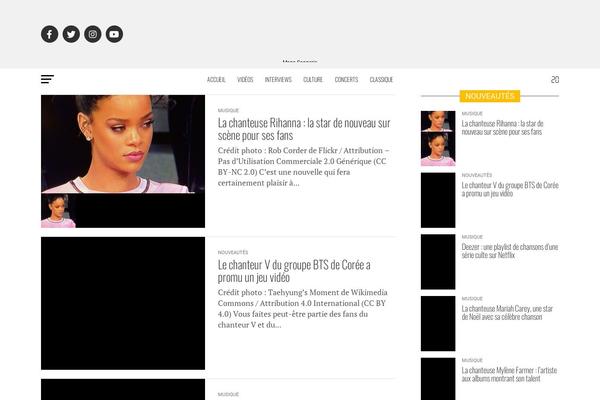Click Musique label above sidebar Deezer article

[472, 237]
